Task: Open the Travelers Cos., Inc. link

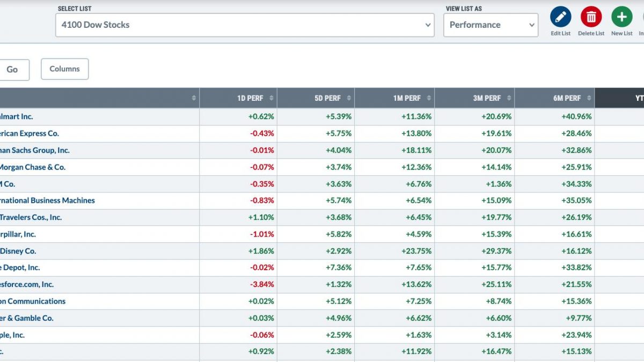Action: tap(31, 217)
